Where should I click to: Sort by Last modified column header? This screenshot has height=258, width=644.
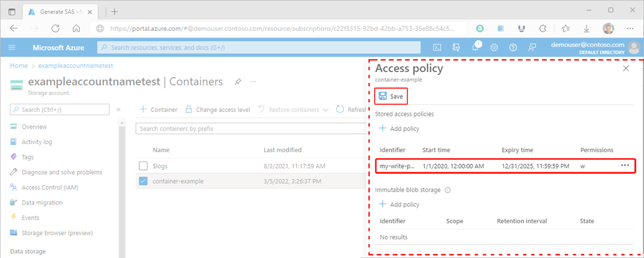click(x=283, y=150)
